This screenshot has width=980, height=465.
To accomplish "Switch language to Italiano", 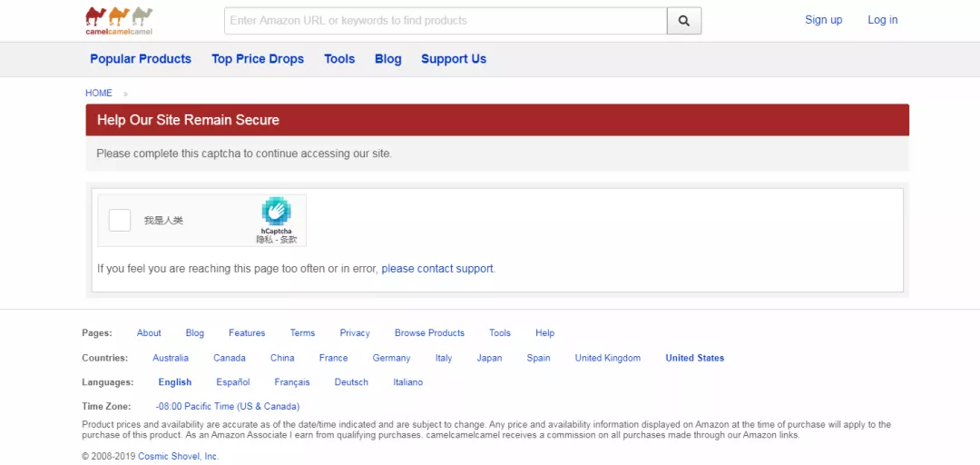I will click(408, 381).
